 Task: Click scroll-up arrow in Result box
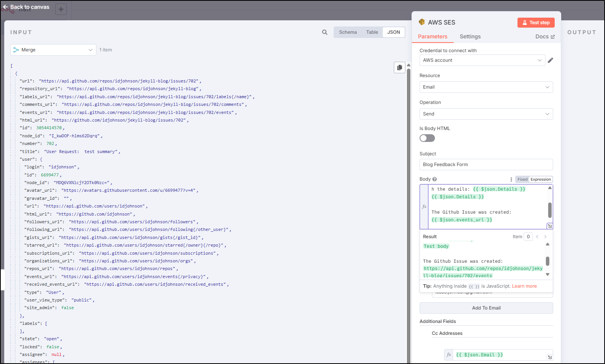pos(547,244)
